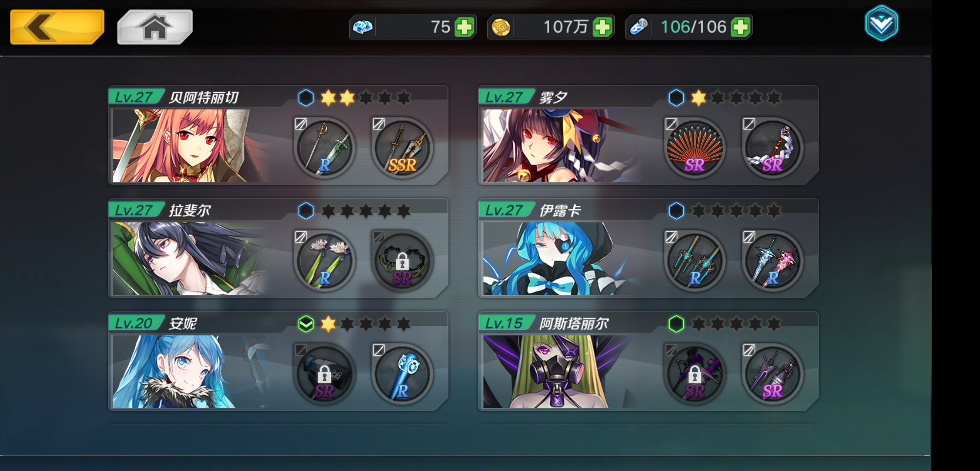The image size is (980, 471).
Task: Select 贝阿特丽切's R sword weapon
Action: click(324, 148)
